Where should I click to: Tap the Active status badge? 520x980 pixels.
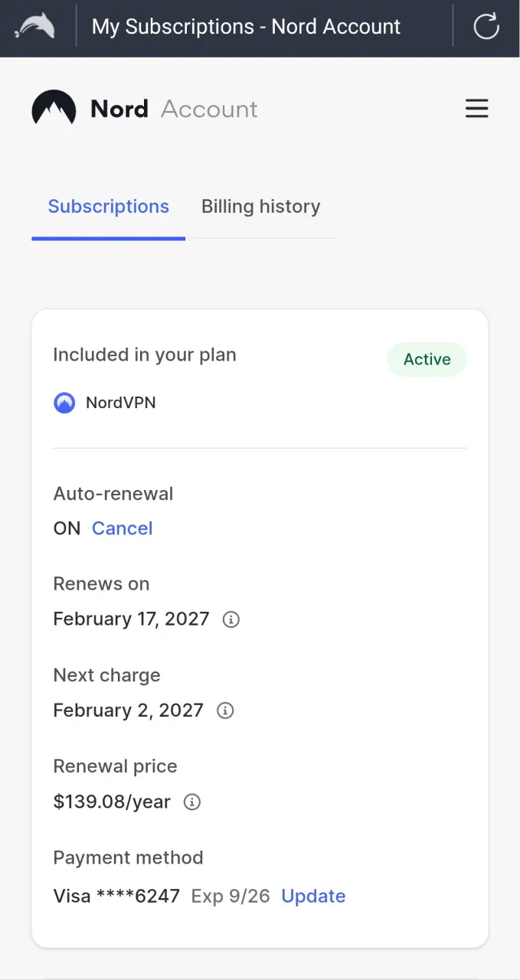[x=427, y=359]
